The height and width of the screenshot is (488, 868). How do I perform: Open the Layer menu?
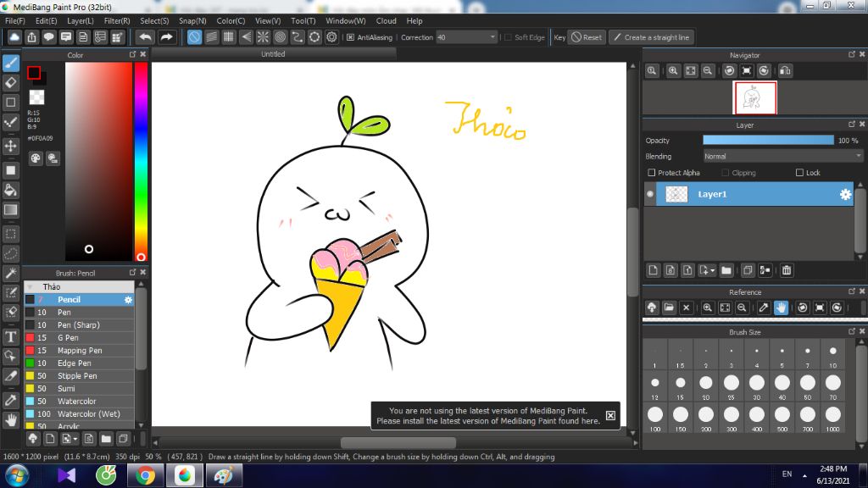[x=81, y=21]
